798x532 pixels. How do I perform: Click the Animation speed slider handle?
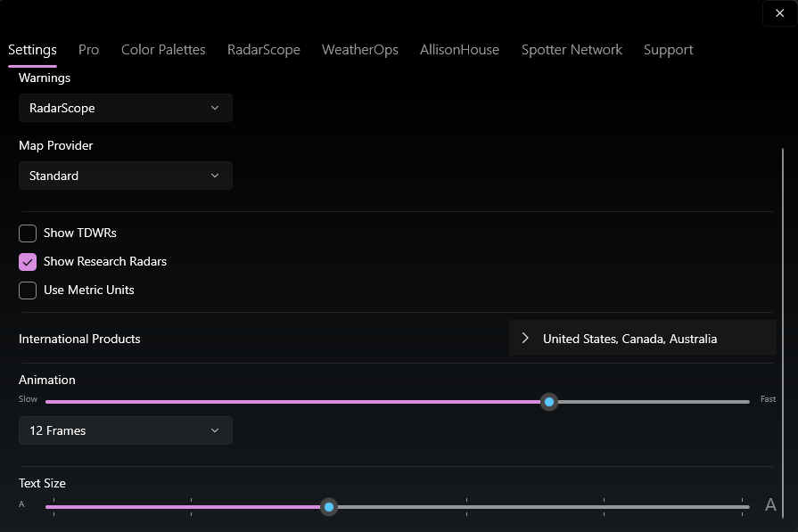click(x=549, y=402)
